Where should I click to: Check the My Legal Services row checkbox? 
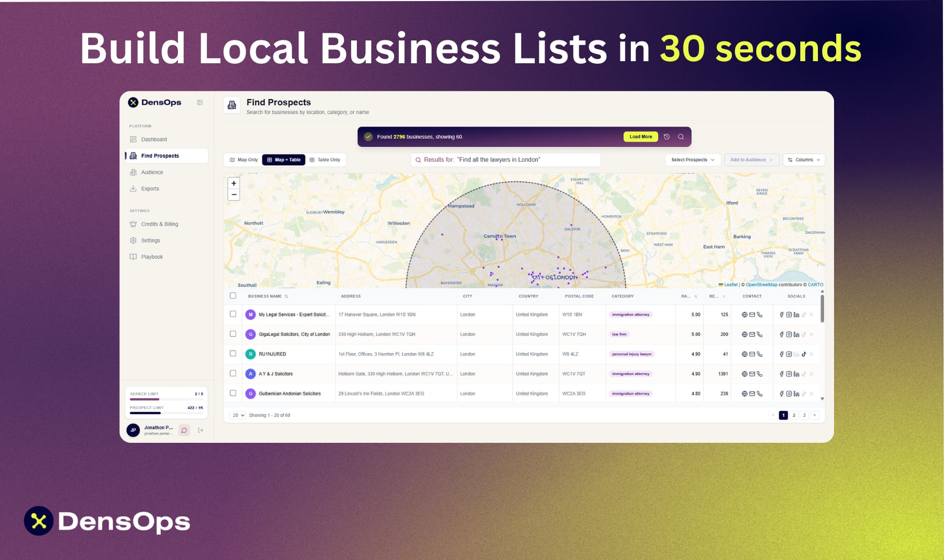click(233, 314)
